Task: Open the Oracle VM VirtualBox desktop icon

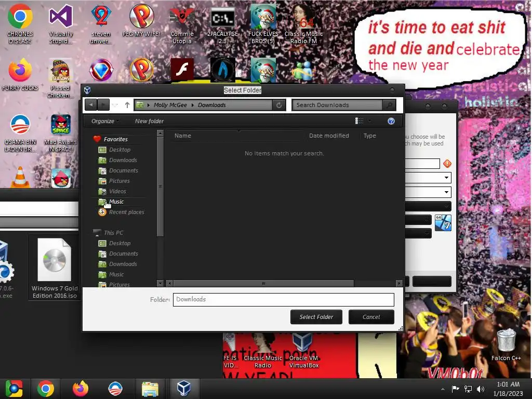Action: pyautogui.click(x=303, y=351)
